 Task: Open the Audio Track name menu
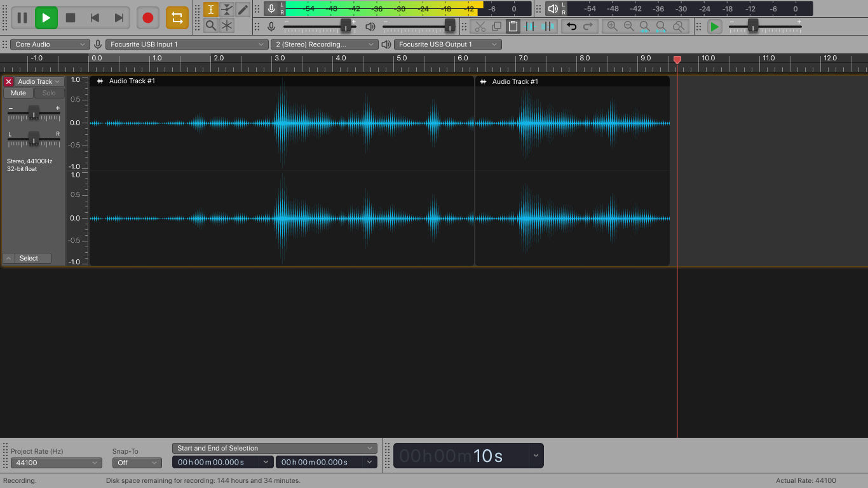[39, 81]
